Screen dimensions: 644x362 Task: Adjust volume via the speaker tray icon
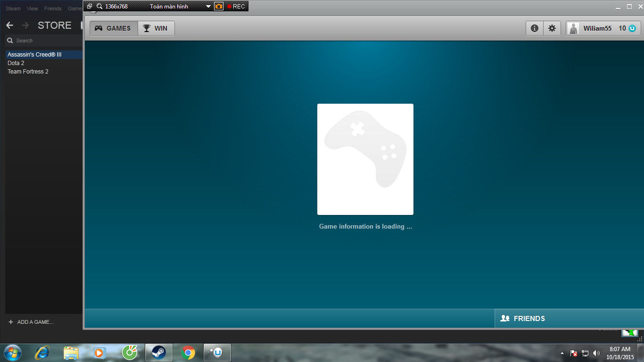[x=596, y=353]
